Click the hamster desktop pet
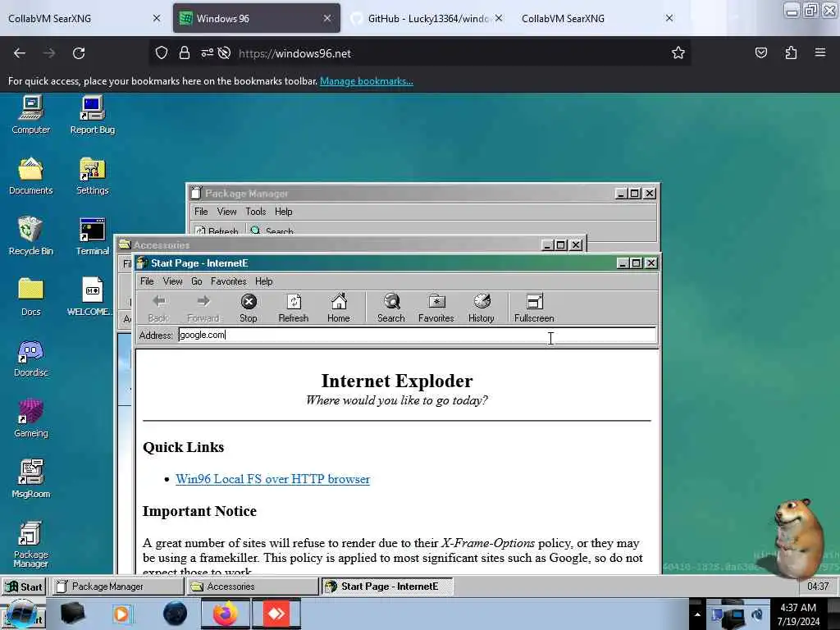The image size is (840, 630). (794, 537)
